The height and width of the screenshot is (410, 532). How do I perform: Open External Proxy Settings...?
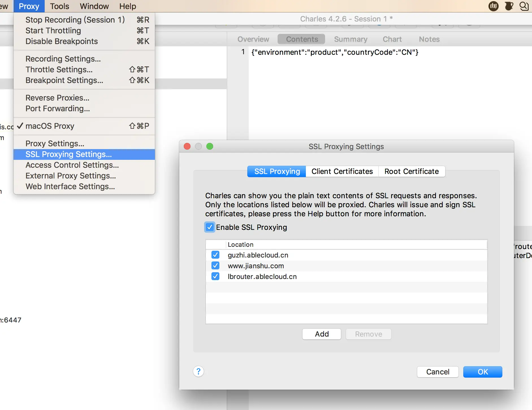84,176
